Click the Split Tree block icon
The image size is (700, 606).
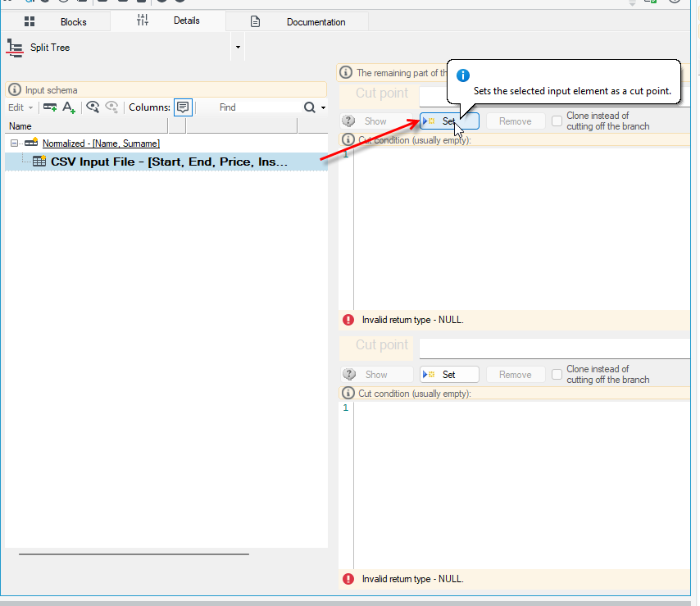[15, 48]
